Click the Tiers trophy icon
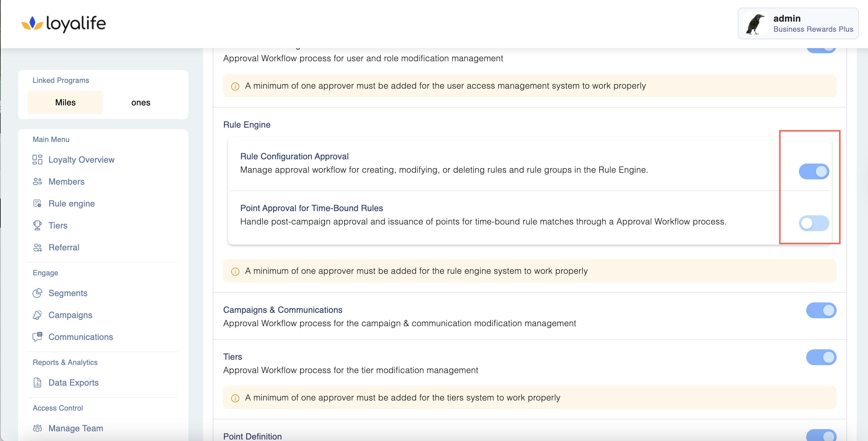This screenshot has width=868, height=441. pos(37,225)
